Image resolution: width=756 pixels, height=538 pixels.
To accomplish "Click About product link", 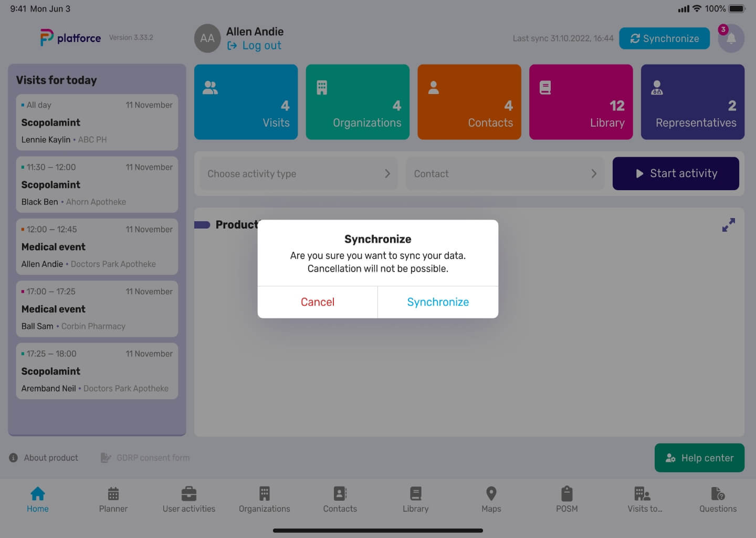I will pyautogui.click(x=44, y=458).
